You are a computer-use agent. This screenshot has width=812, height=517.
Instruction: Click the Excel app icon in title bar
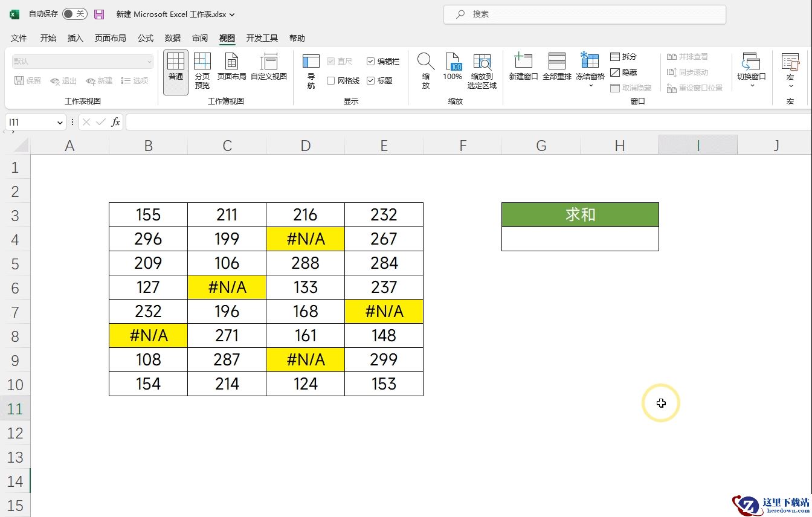click(14, 14)
